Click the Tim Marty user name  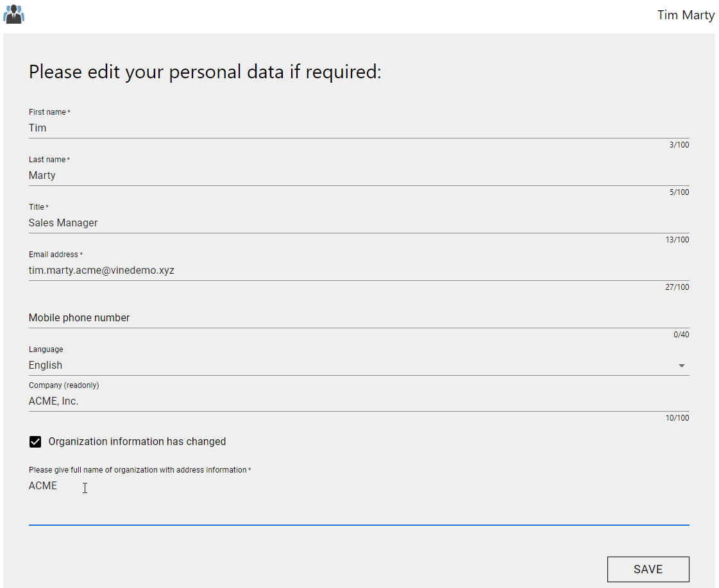(x=686, y=15)
